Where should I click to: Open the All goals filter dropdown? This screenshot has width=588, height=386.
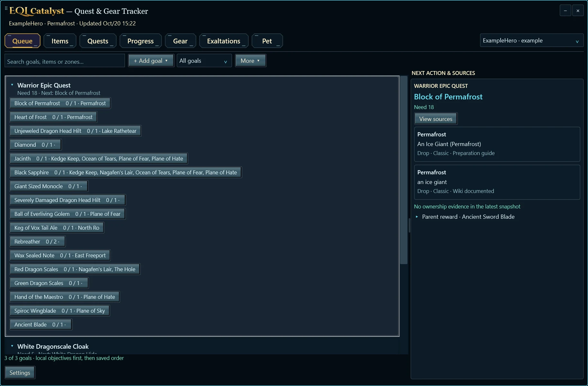[204, 61]
